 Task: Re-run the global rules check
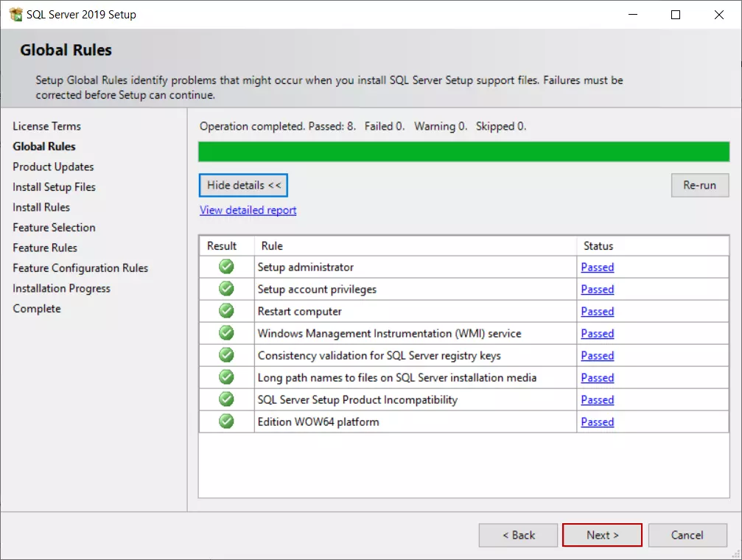point(699,185)
